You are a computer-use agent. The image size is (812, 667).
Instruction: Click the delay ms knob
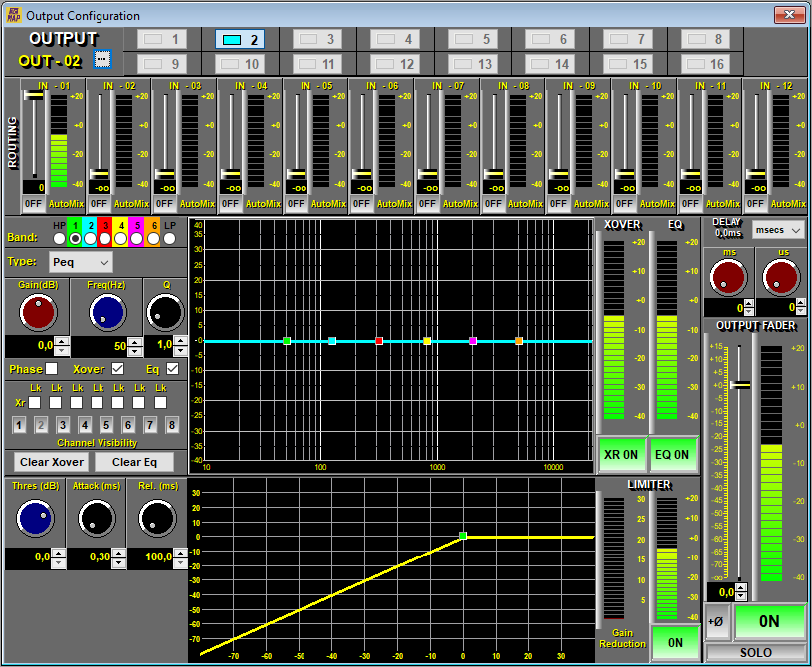[x=728, y=278]
